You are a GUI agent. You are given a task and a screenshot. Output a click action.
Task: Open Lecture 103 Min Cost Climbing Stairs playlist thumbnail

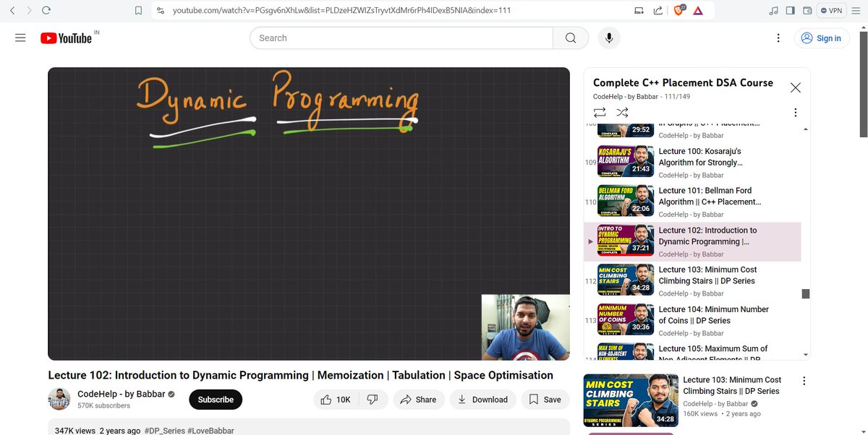point(626,280)
